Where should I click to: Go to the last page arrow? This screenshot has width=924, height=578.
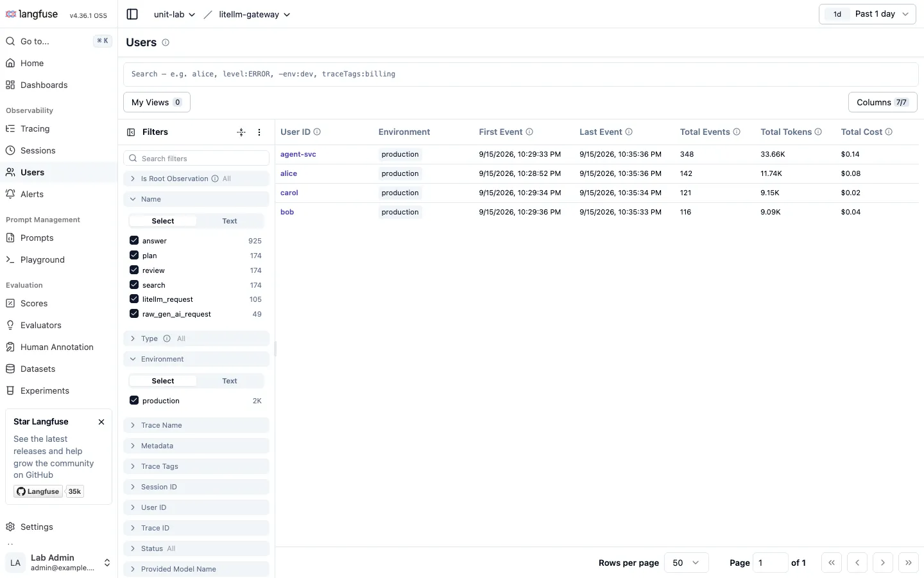[909, 563]
